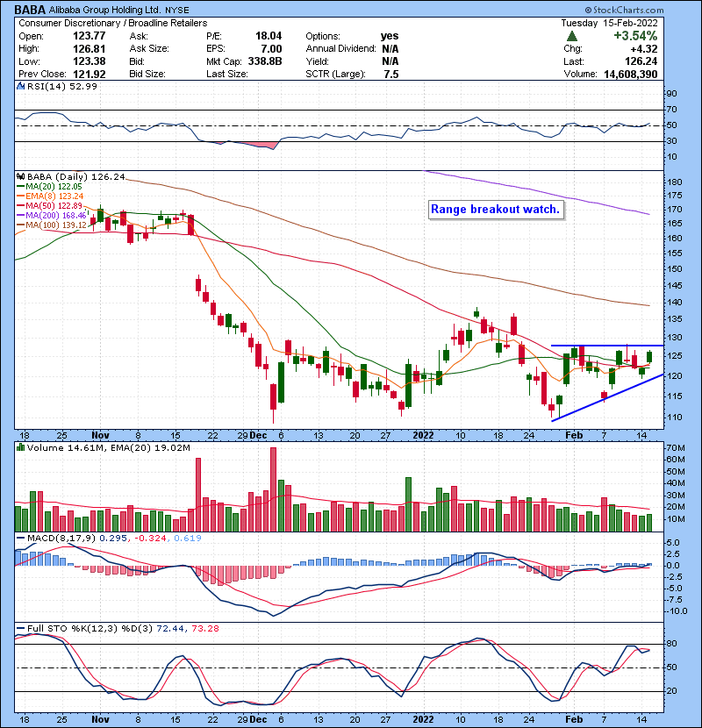
Task: Click the Feb label on price date axis
Action: point(574,436)
